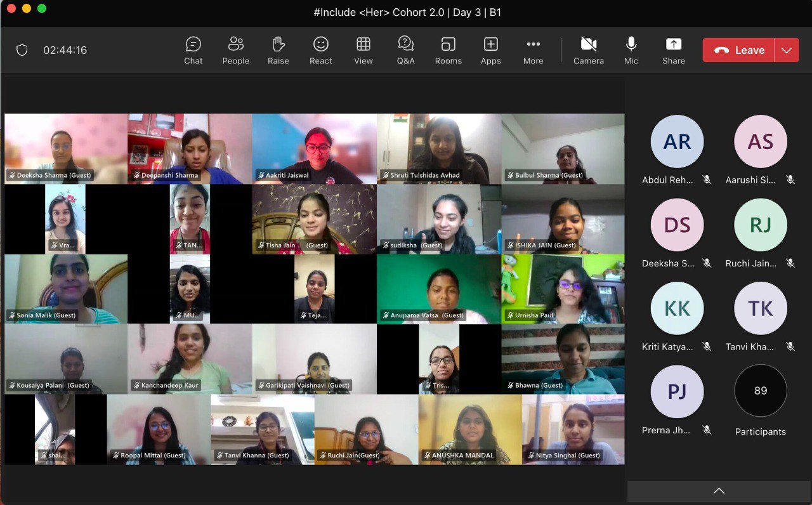Leave the meeting
This screenshot has width=812, height=505.
click(738, 50)
